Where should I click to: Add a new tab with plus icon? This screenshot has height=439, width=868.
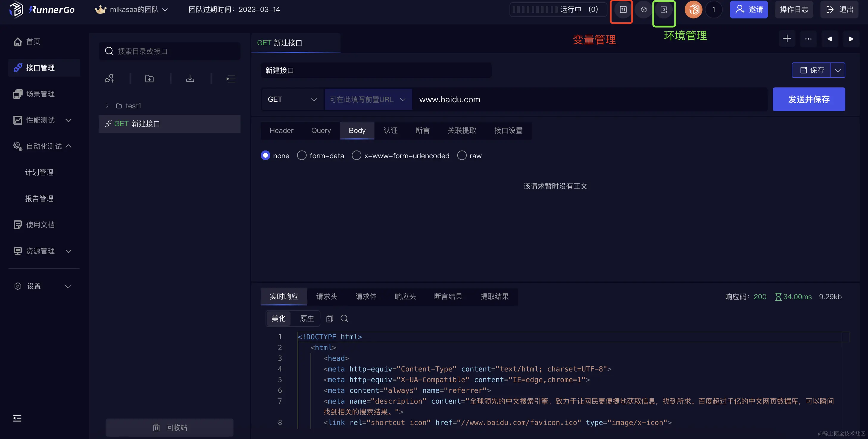pyautogui.click(x=787, y=39)
